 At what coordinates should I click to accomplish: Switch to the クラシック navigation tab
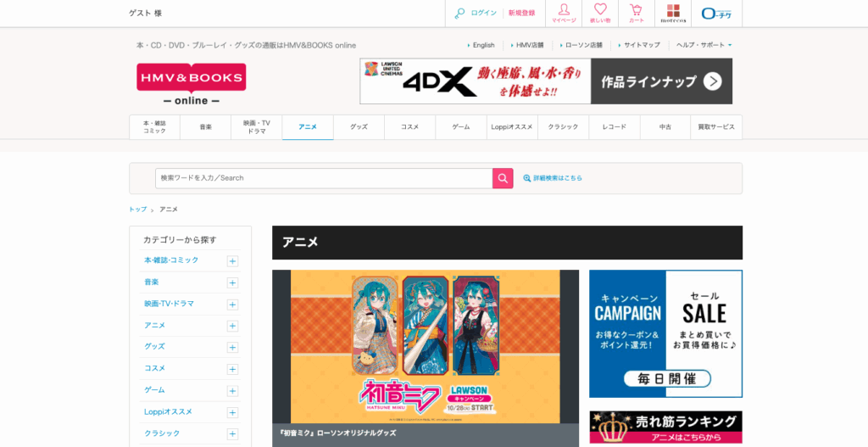[563, 127]
